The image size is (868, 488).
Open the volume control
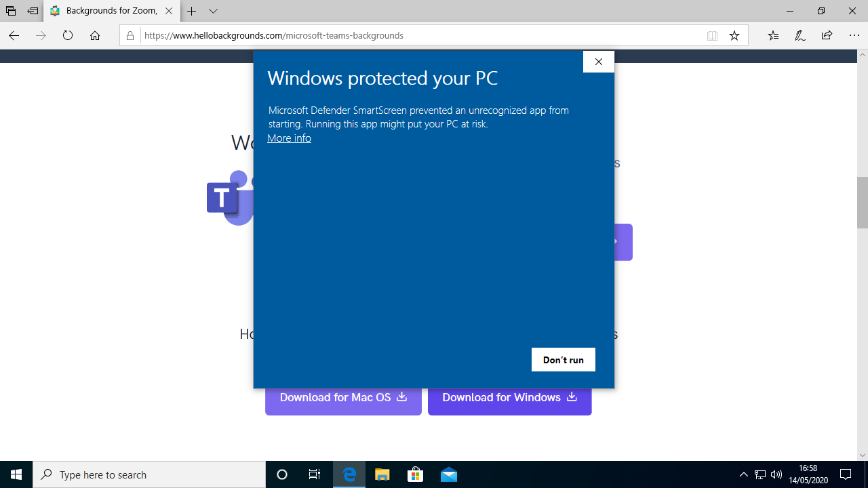tap(776, 474)
